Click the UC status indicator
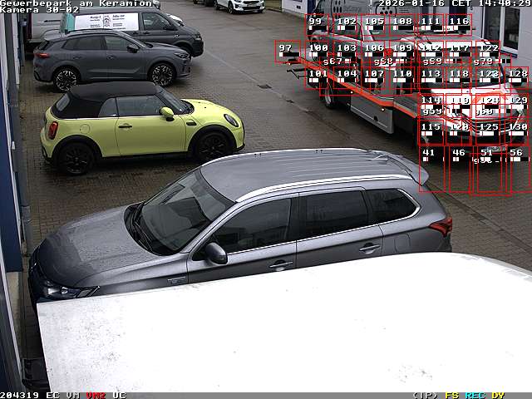 click(119, 395)
